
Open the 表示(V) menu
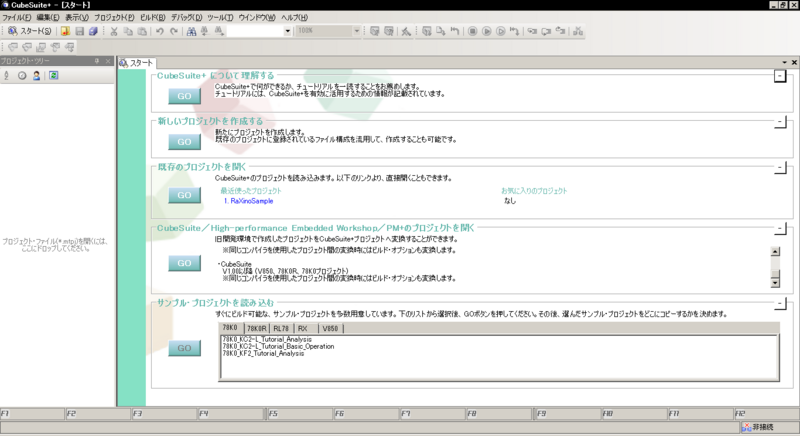[x=77, y=17]
